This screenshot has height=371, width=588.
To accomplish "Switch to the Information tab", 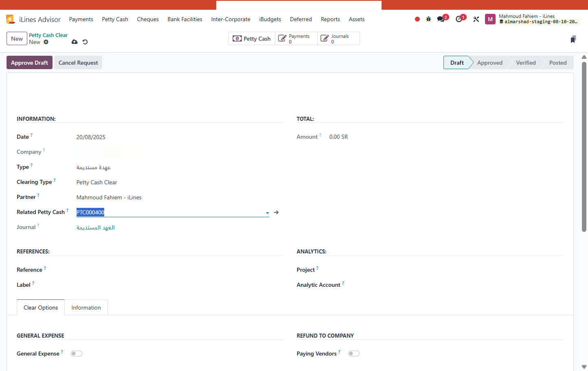I will [x=86, y=308].
